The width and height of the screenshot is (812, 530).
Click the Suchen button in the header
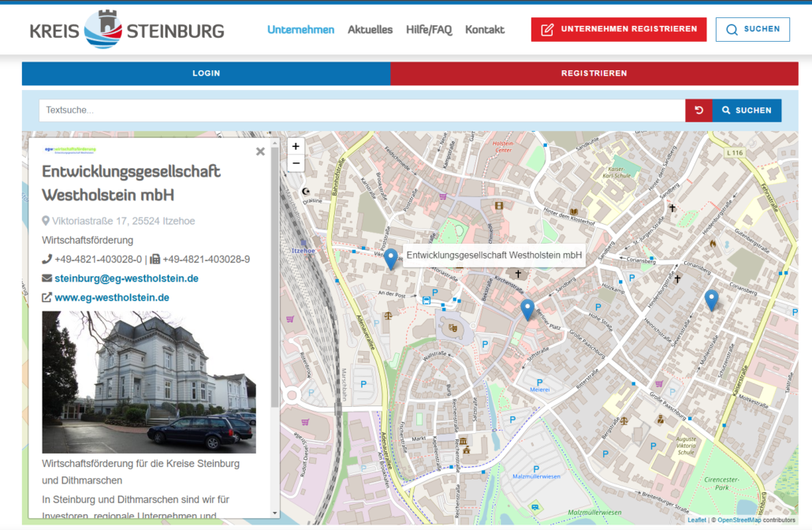point(752,29)
